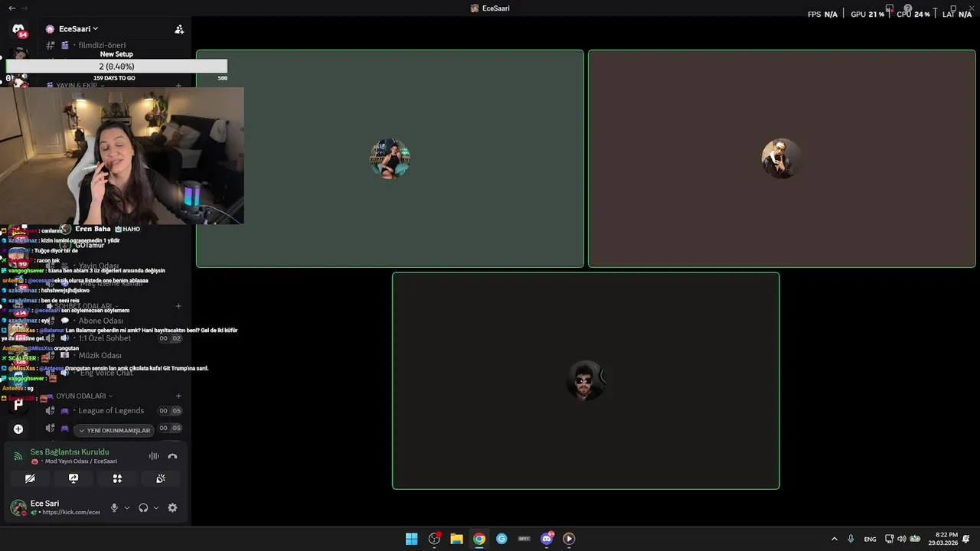Image resolution: width=980 pixels, height=551 pixels.
Task: Select the top-left voice participant tile
Action: 390,158
